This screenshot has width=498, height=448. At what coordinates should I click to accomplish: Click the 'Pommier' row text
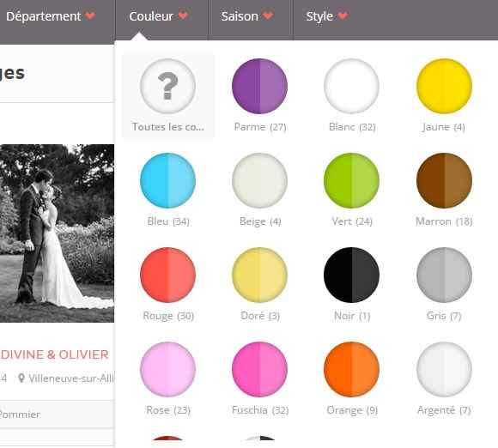click(x=20, y=415)
